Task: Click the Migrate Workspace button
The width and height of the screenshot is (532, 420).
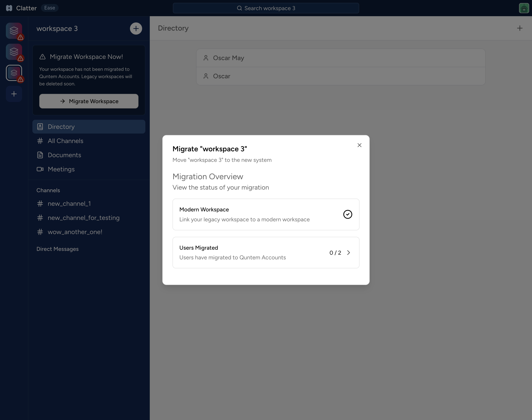Action: (x=89, y=101)
